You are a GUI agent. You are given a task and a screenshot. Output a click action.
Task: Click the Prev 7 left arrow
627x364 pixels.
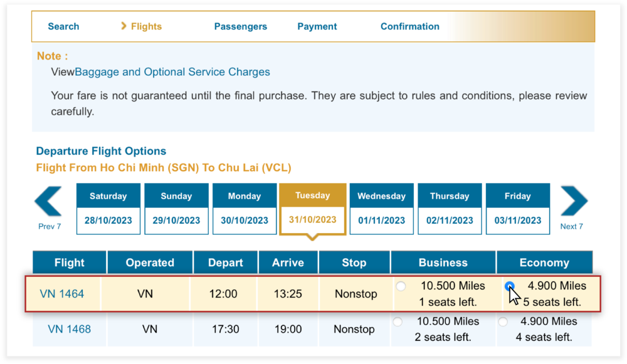pos(48,202)
